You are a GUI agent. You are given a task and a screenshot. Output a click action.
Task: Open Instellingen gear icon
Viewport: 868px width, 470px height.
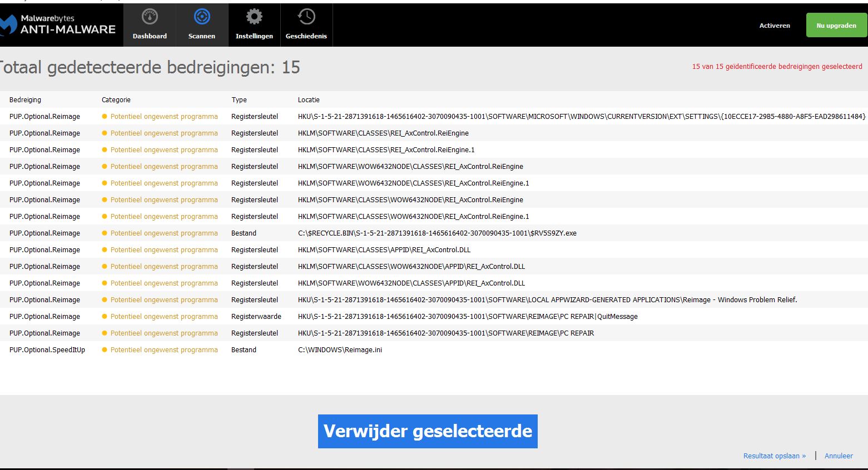click(254, 17)
